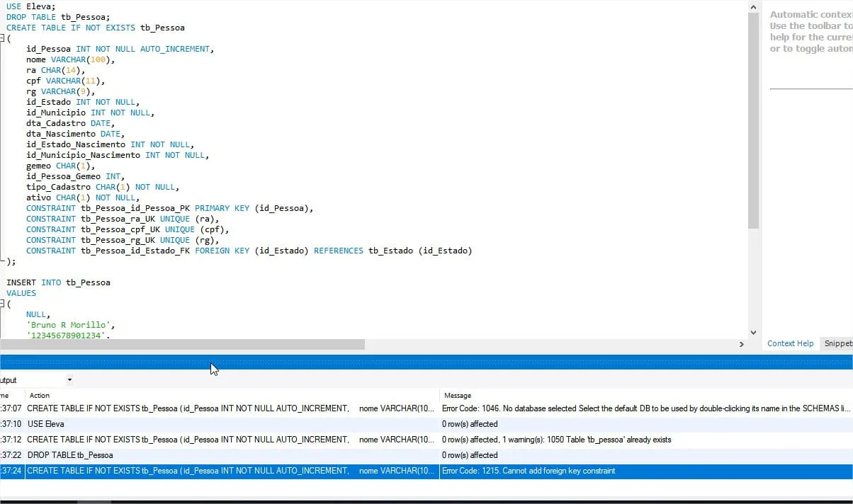Click the vertical scrollbar down arrow
853x504 pixels.
point(753,331)
